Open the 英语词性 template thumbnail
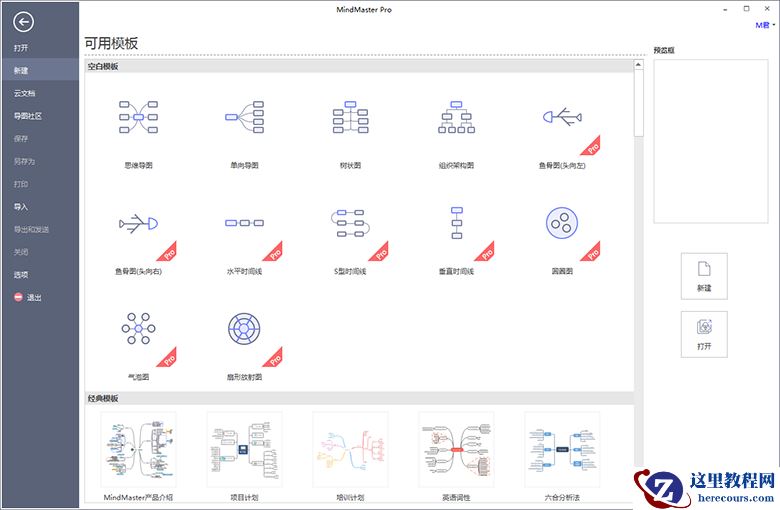Image resolution: width=780 pixels, height=510 pixels. [456, 450]
